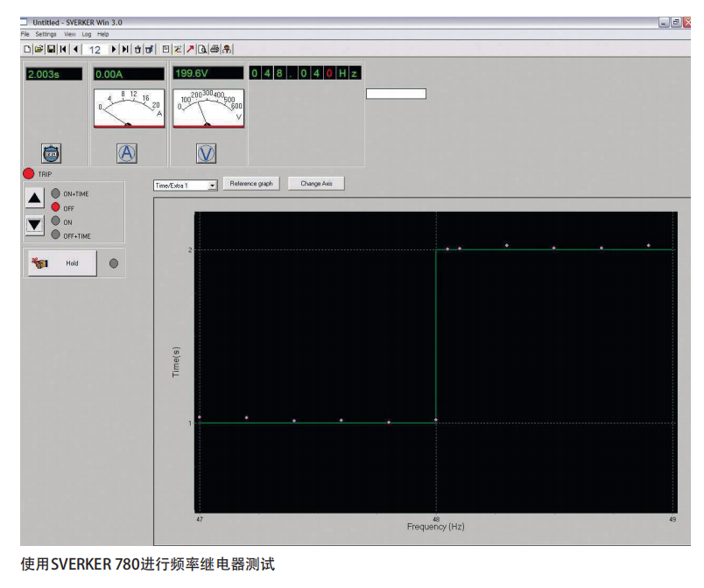The image size is (704, 588).
Task: Open the ammeter settings 'A' icon
Action: (x=127, y=153)
